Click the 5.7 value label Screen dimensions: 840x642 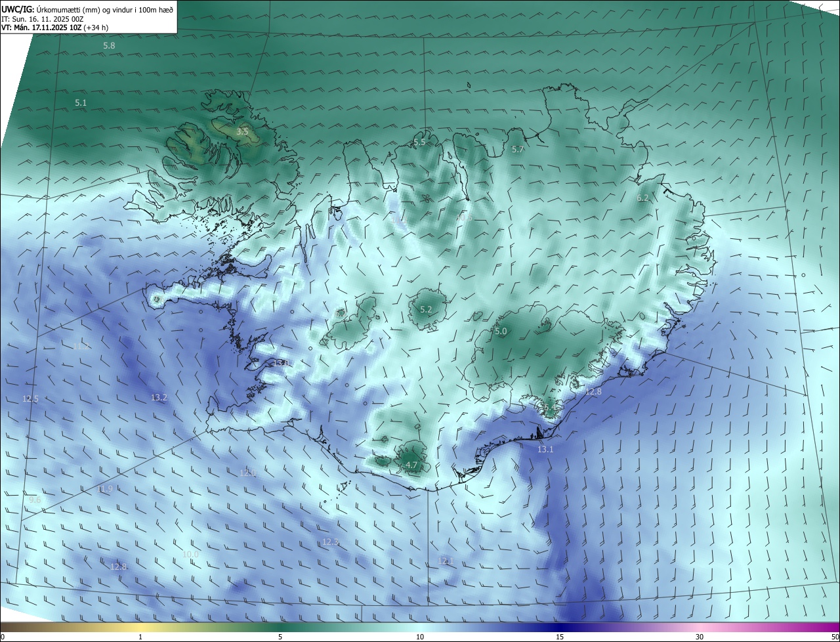tap(518, 150)
